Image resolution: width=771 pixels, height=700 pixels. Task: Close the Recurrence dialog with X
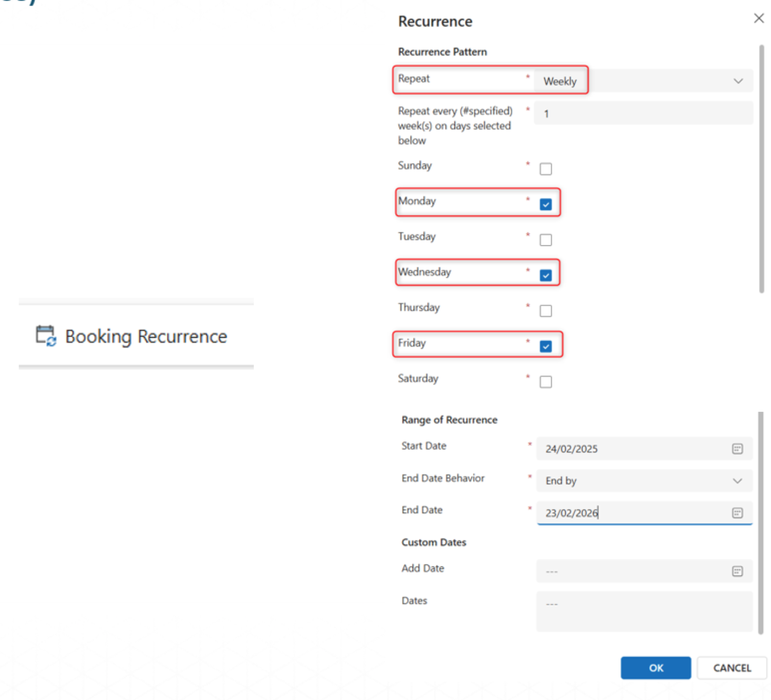pos(758,19)
